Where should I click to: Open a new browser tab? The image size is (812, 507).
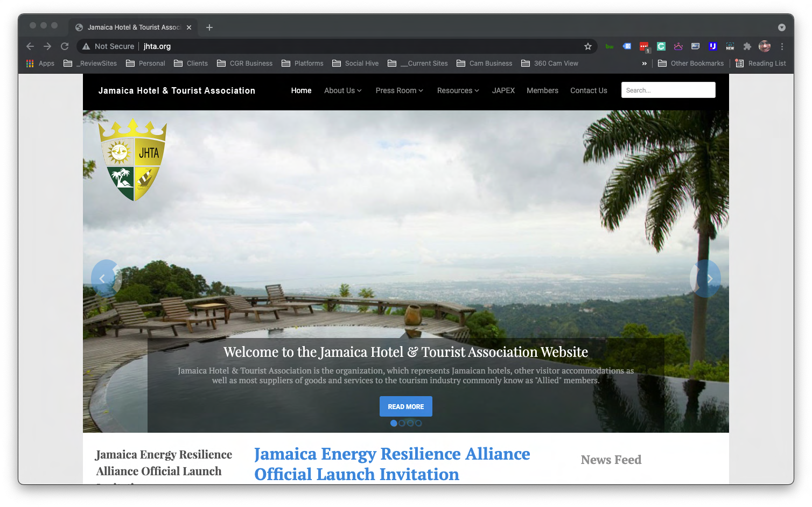pyautogui.click(x=209, y=27)
